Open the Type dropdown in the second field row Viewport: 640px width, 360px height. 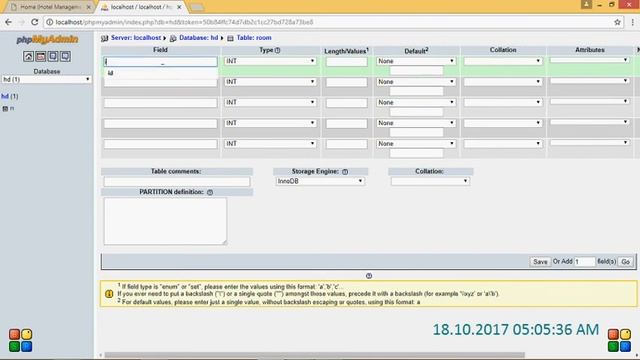[x=270, y=82]
